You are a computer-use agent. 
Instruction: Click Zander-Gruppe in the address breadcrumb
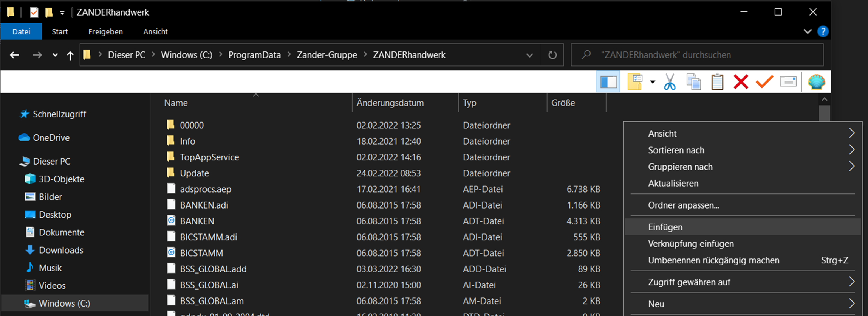[x=326, y=55]
